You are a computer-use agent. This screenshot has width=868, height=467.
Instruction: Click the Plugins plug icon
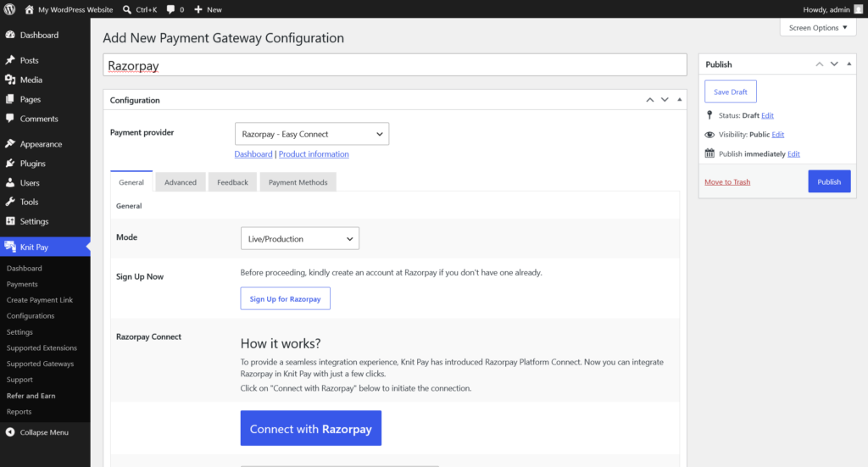coord(10,164)
